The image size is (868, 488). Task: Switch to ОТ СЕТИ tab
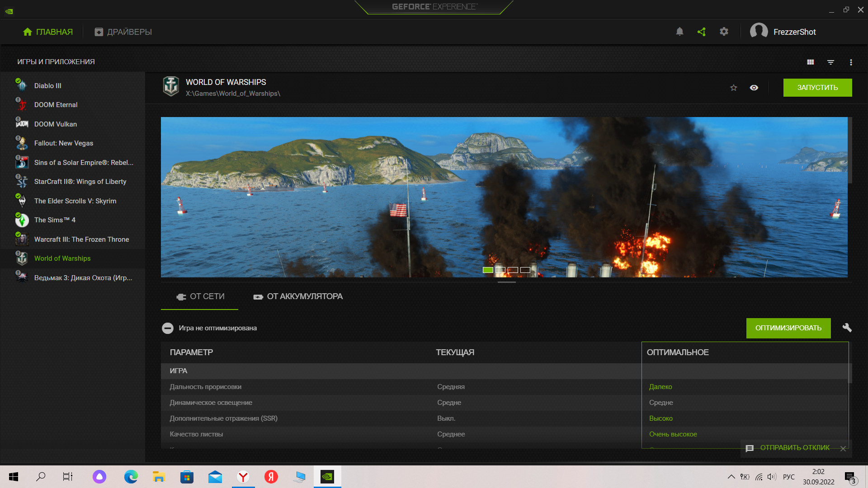click(200, 296)
